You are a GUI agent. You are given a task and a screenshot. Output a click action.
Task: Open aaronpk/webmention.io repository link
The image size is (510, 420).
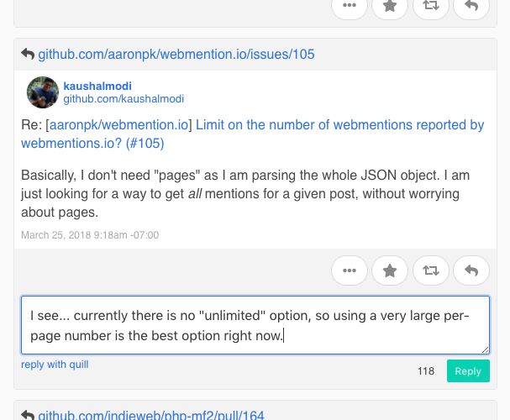coord(118,125)
